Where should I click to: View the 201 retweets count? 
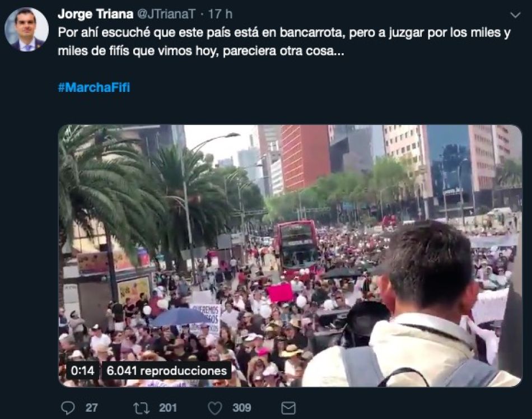coord(168,407)
